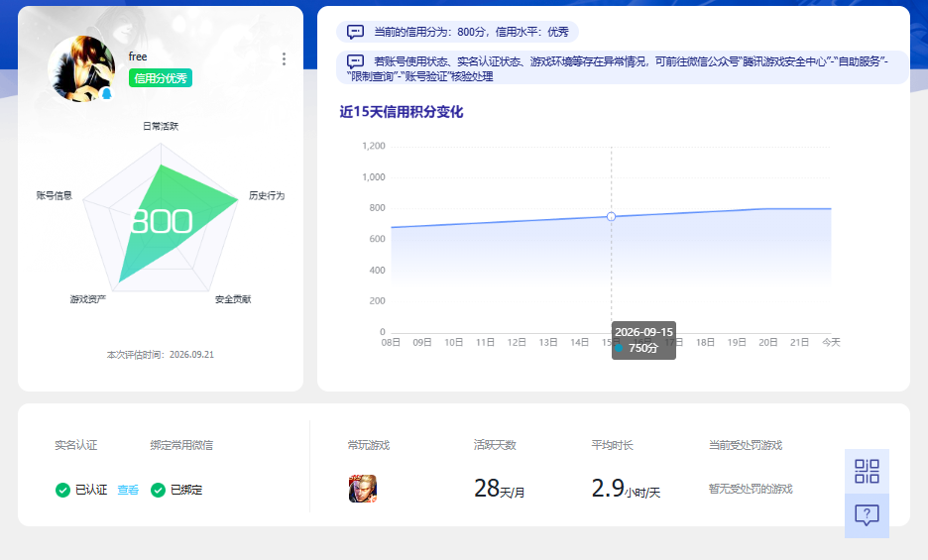Click the 游戏资产 radar axis label
This screenshot has height=560, width=928.
coord(88,299)
